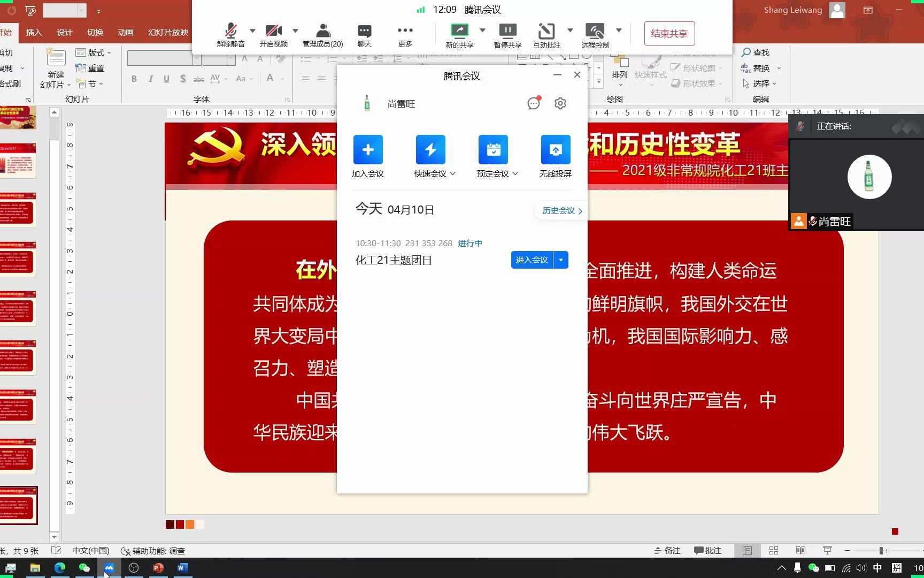
Task: Expand video options arrow
Action: [295, 31]
